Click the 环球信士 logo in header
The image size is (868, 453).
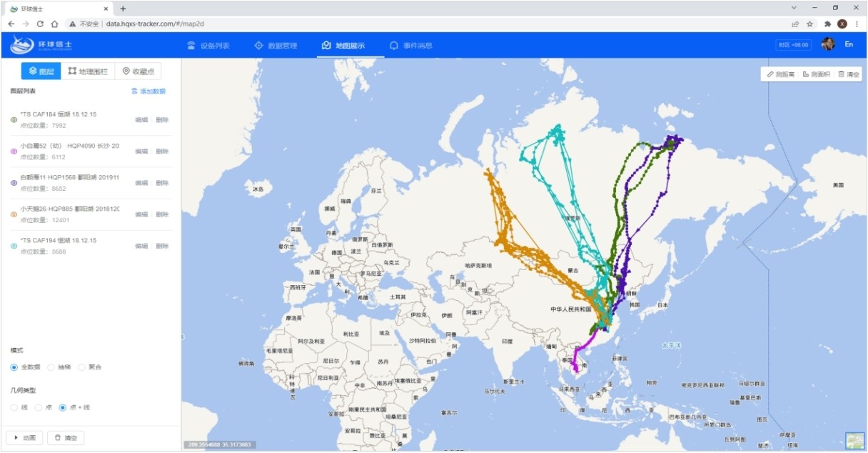pyautogui.click(x=41, y=45)
